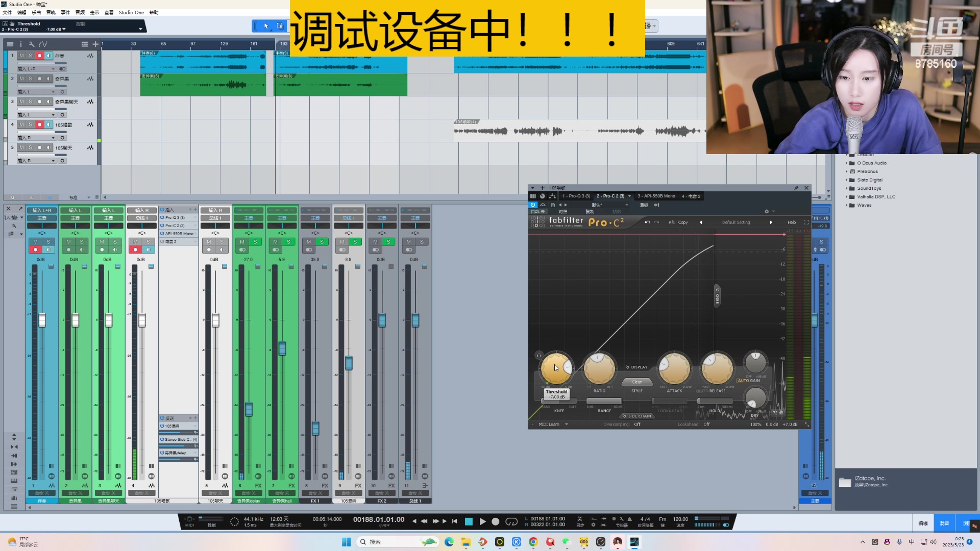Click the fast forward button in transport
Screen dimensions: 980x551
(x=435, y=521)
